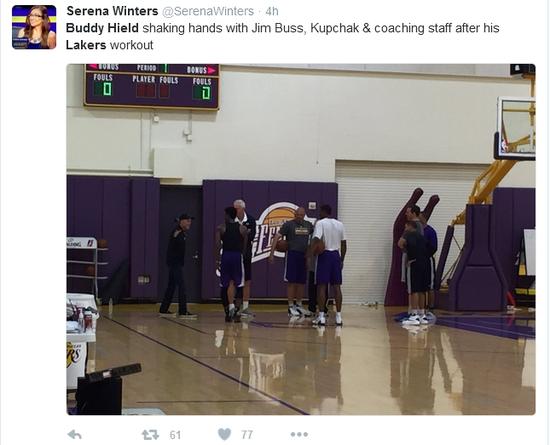Screen dimensions: 550x445
Task: Click the reply arrow icon
Action: click(75, 434)
